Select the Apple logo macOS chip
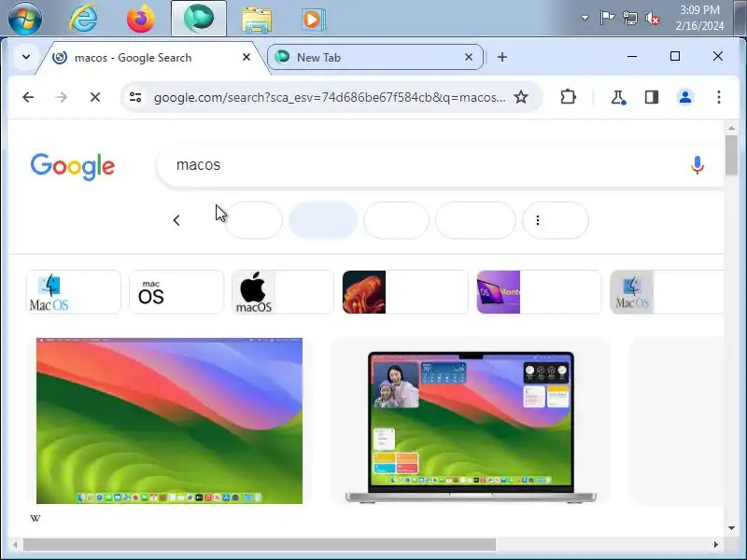Viewport: 747px width, 560px height. [283, 292]
